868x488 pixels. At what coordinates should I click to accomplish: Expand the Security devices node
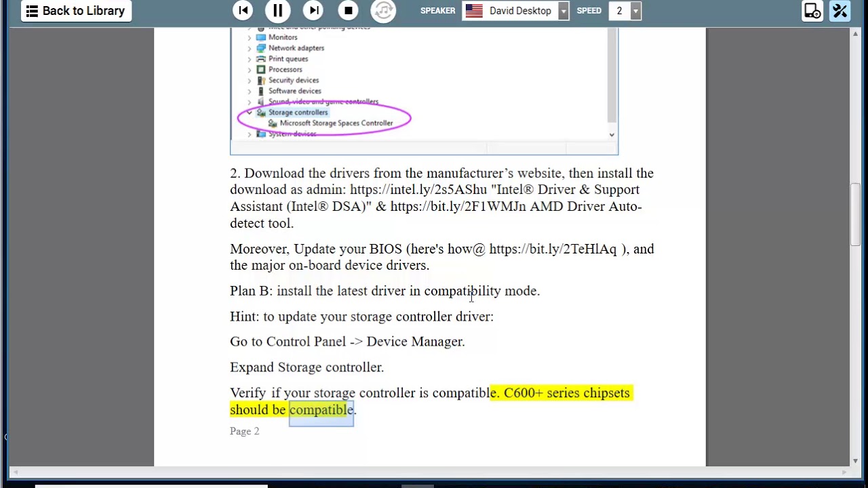point(249,81)
